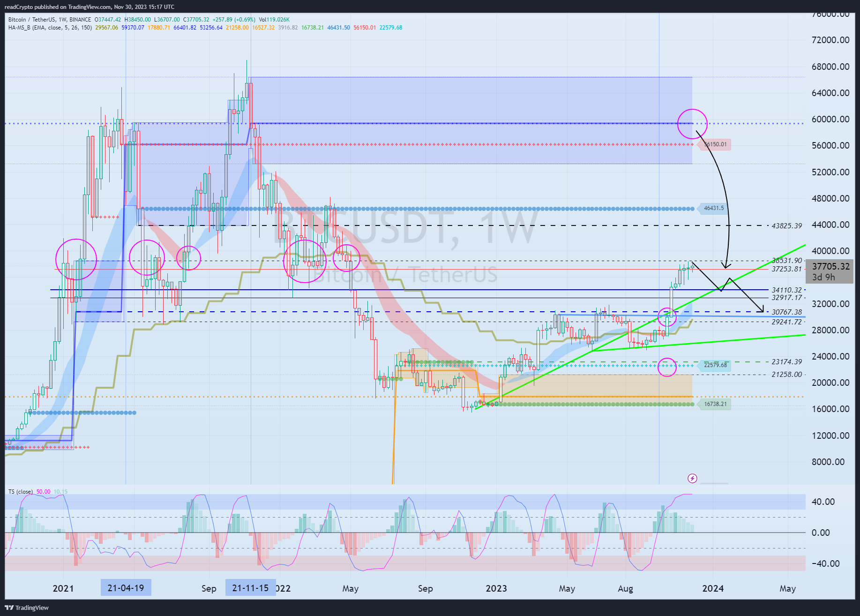The width and height of the screenshot is (860, 616).
Task: Click the 43825.39 dashed line label
Action: tap(787, 226)
